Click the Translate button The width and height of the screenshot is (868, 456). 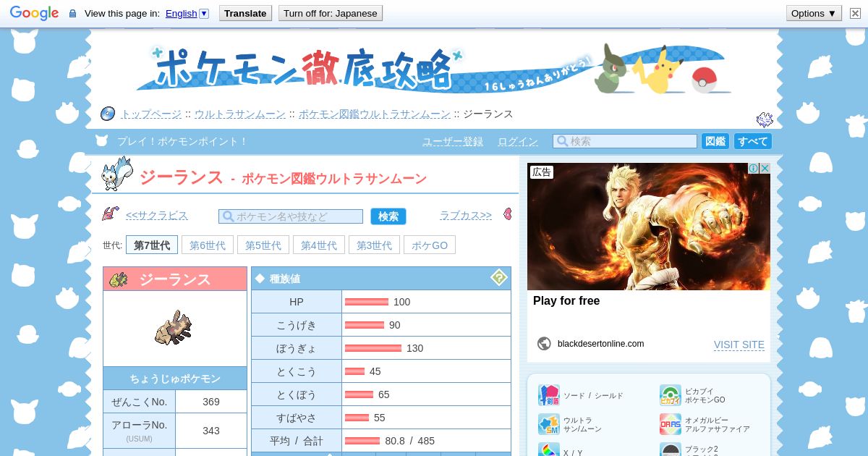pos(245,13)
